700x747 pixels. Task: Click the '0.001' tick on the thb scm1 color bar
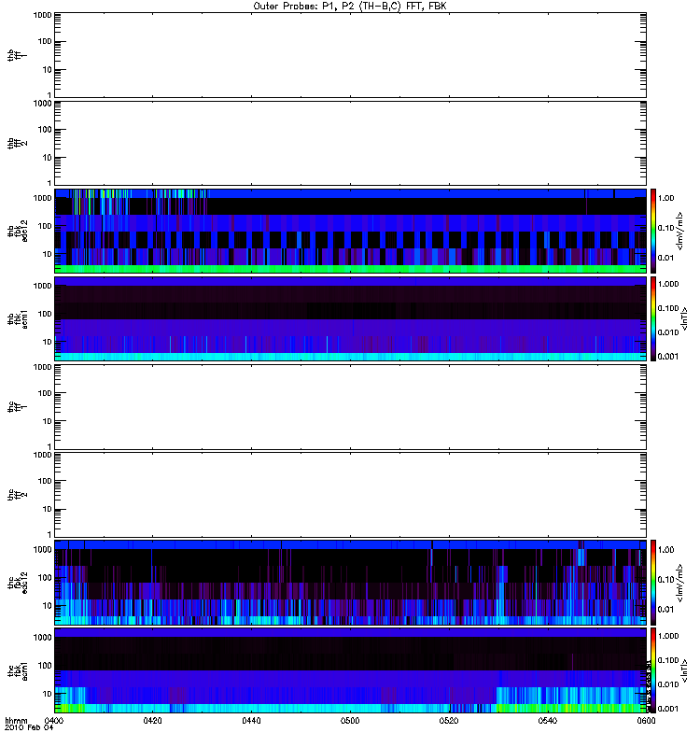(x=668, y=357)
